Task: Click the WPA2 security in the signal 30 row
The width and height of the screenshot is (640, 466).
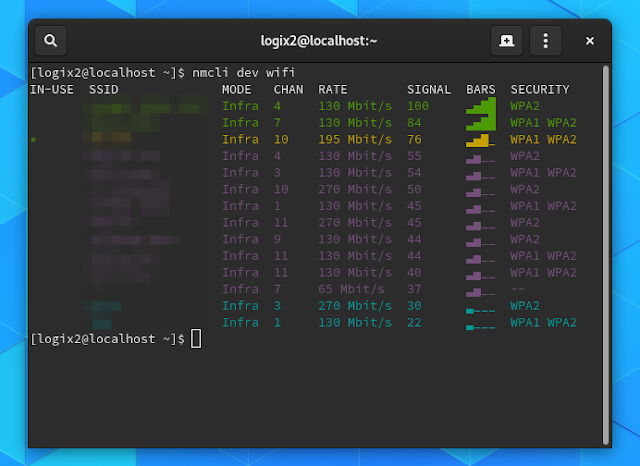Action: point(525,306)
